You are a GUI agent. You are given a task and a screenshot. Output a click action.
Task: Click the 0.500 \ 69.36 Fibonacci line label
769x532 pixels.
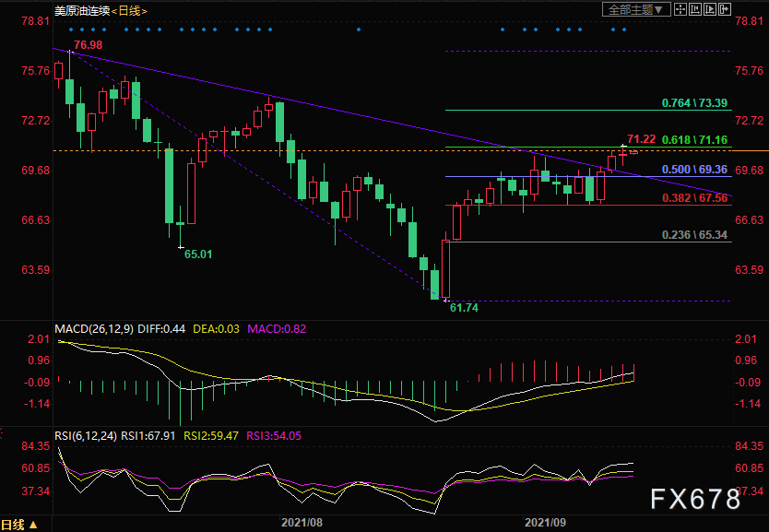(x=694, y=170)
